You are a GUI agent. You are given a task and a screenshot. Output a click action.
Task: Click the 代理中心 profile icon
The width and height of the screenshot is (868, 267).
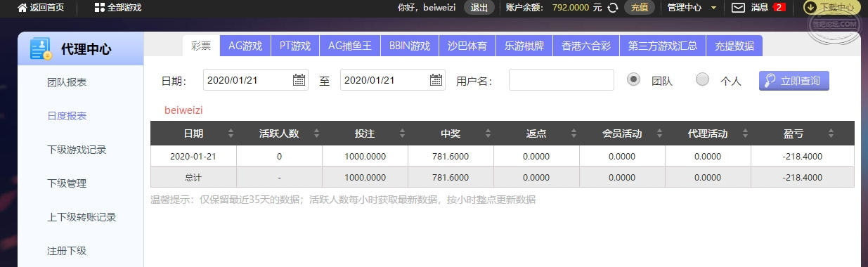tap(41, 48)
